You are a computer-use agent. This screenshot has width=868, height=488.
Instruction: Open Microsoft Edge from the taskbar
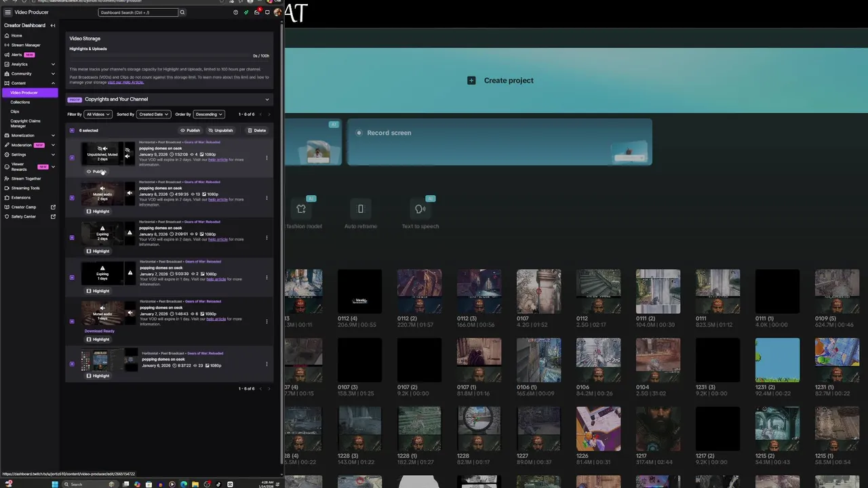pos(183,484)
